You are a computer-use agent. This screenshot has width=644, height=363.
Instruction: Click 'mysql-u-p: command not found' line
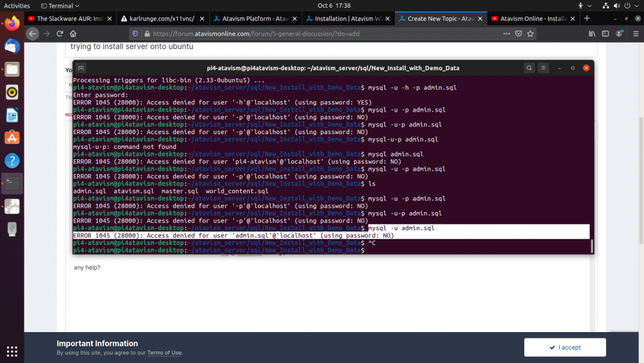[x=124, y=147]
